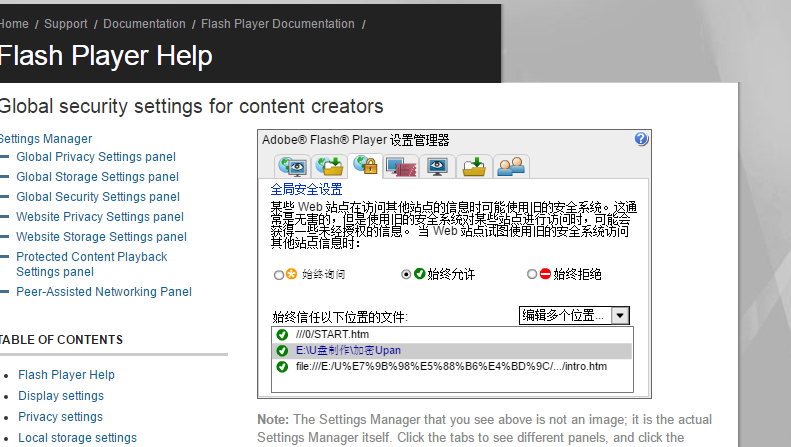Click the 全局安全设置 panel heading
The width and height of the screenshot is (791, 447).
pyautogui.click(x=306, y=190)
